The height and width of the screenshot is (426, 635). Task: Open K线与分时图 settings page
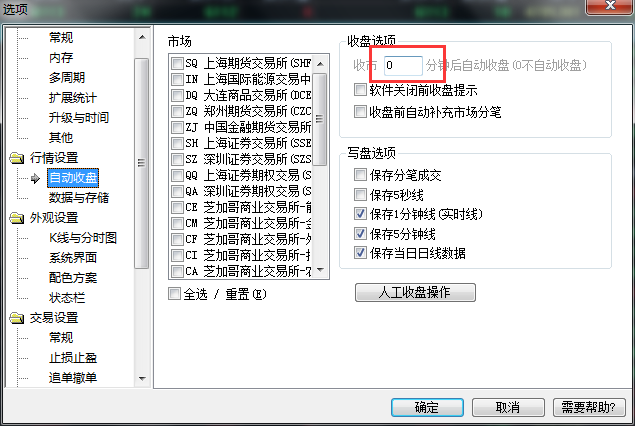click(83, 238)
